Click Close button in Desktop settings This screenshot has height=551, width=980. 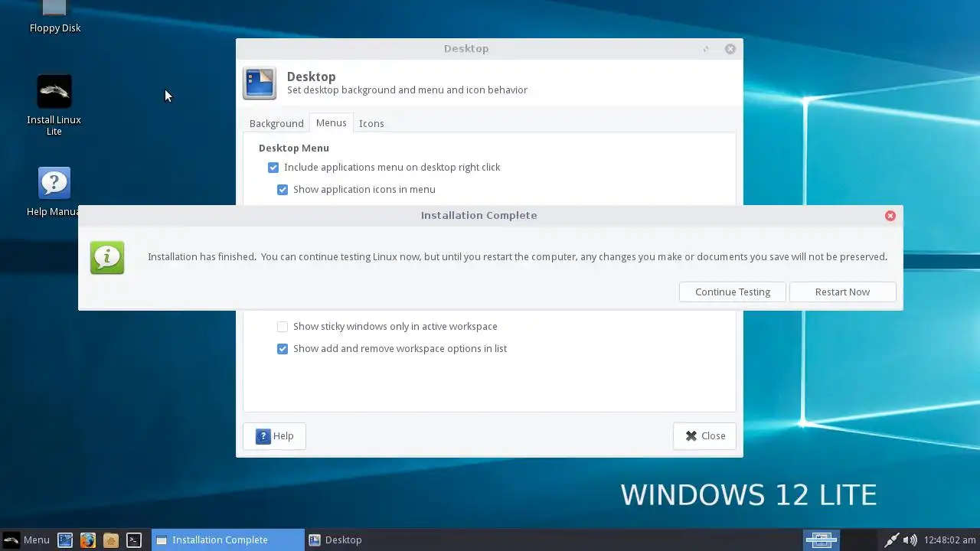pos(704,435)
